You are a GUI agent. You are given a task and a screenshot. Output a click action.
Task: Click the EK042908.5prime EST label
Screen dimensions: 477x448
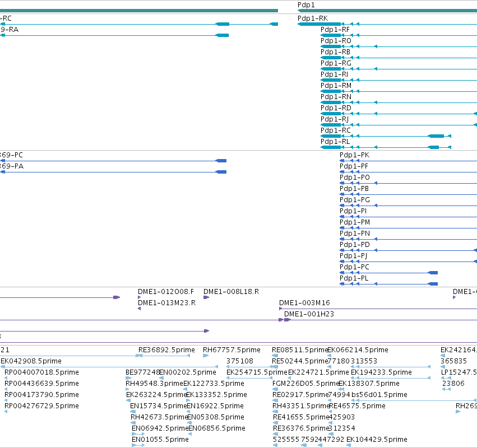pos(31,361)
